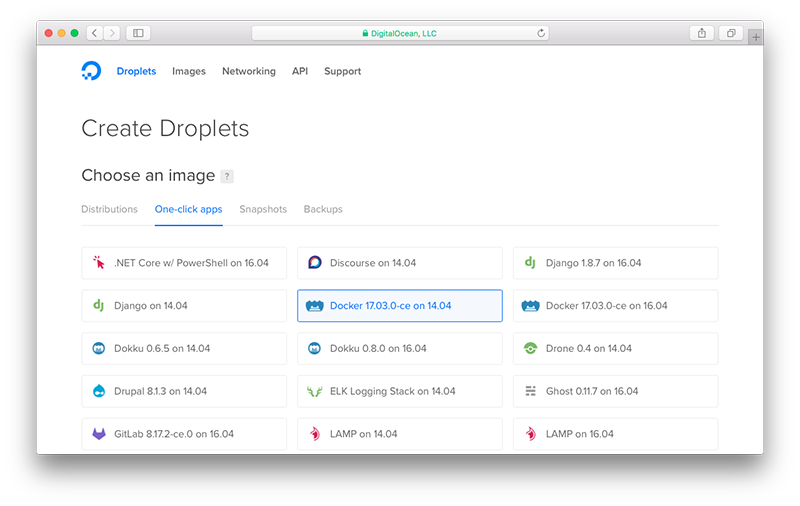The image size is (800, 506).
Task: Choose Dokku 0.8.0 on 16.04
Action: (x=400, y=348)
